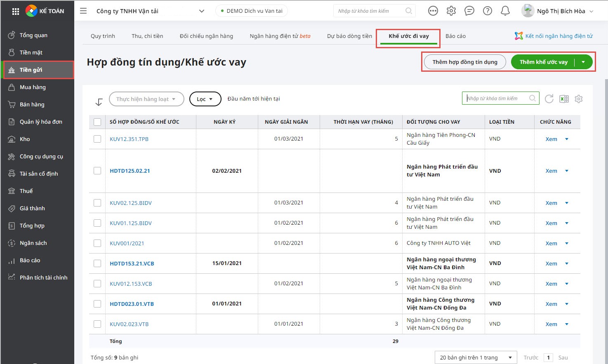Tick checkbox for row HDTD125.02.21
The height and width of the screenshot is (364, 608).
click(x=97, y=171)
